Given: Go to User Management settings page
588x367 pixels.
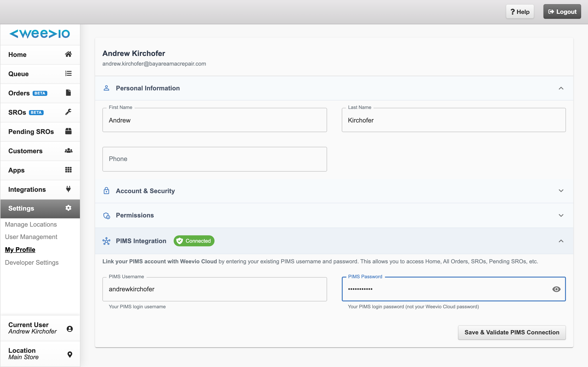Looking at the screenshot, I should pos(31,237).
